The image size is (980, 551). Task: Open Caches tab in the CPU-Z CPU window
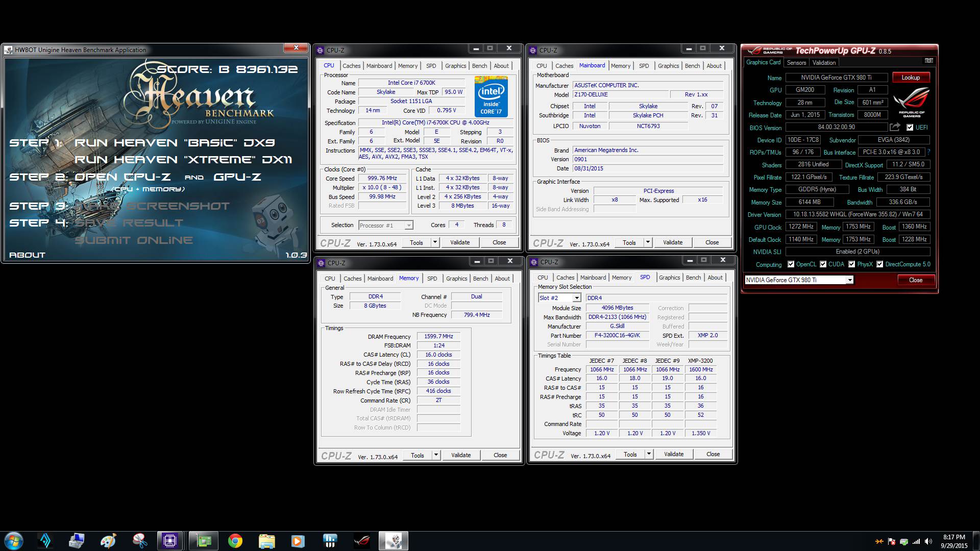(351, 66)
